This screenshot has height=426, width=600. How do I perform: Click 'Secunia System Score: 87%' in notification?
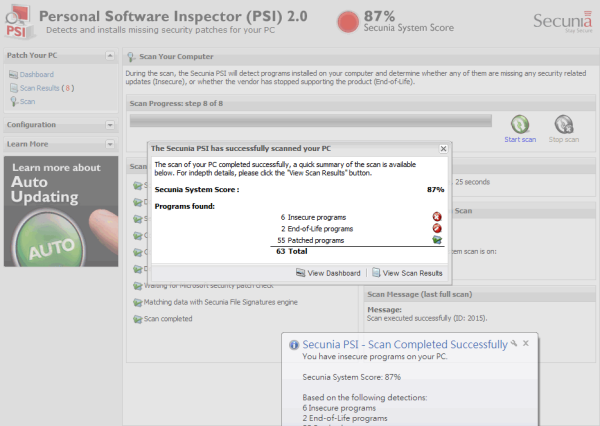352,377
